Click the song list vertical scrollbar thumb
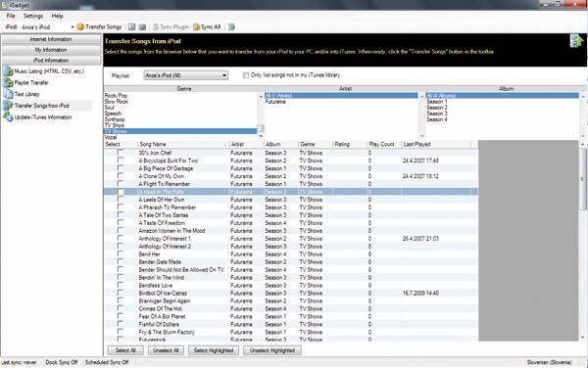The height and width of the screenshot is (368, 588). tap(583, 179)
